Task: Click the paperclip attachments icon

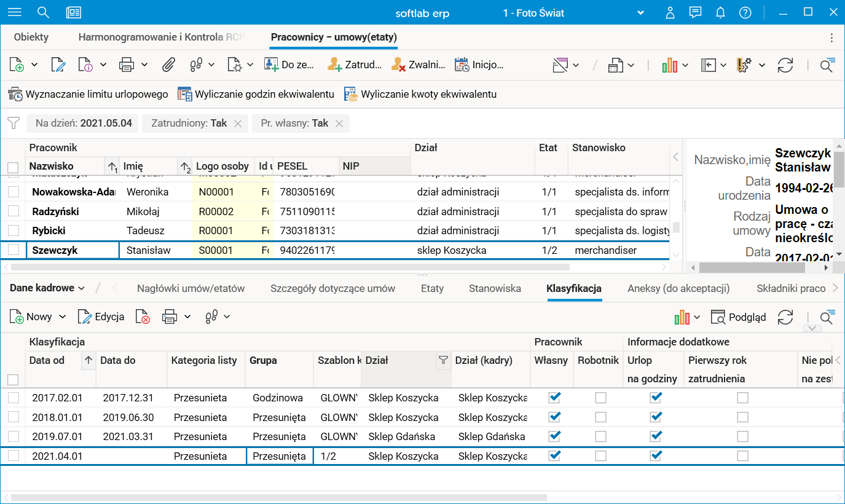Action: pos(169,65)
